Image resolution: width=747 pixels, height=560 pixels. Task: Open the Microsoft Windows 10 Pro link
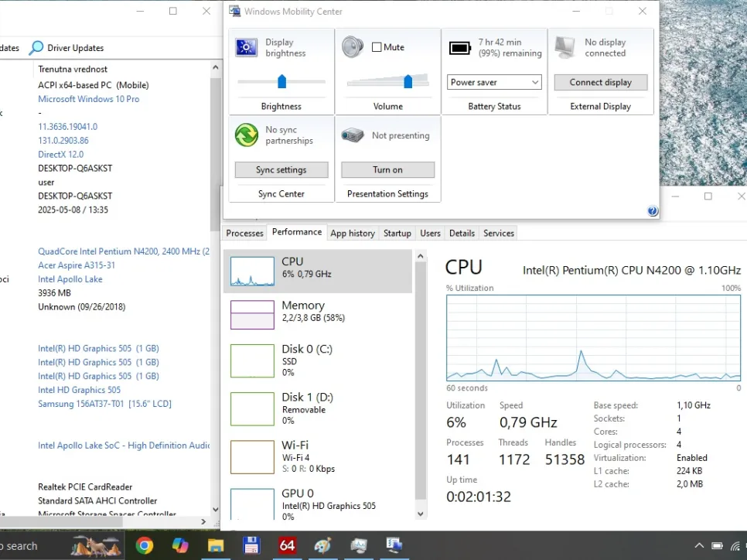click(89, 99)
